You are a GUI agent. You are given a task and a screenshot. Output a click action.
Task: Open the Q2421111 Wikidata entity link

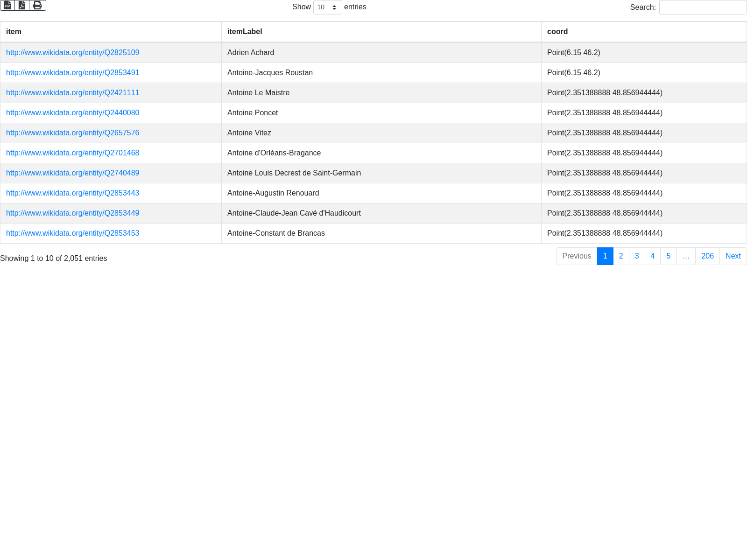click(72, 93)
